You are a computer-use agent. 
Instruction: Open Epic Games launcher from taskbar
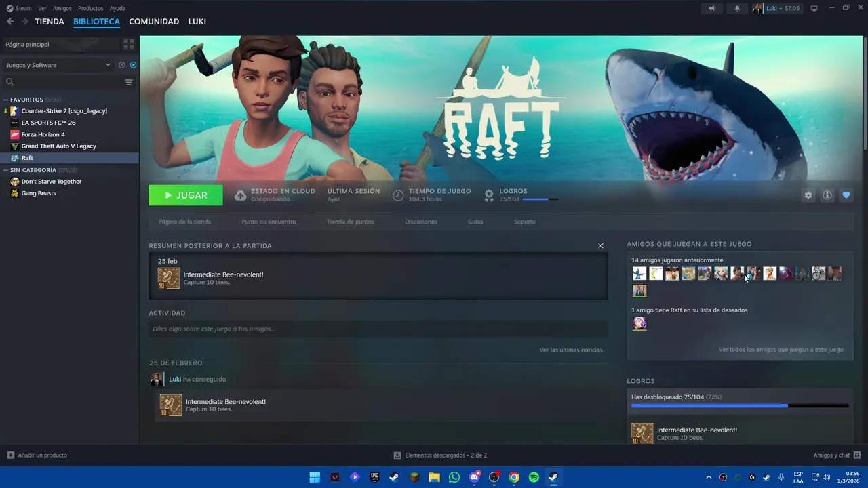pyautogui.click(x=374, y=477)
